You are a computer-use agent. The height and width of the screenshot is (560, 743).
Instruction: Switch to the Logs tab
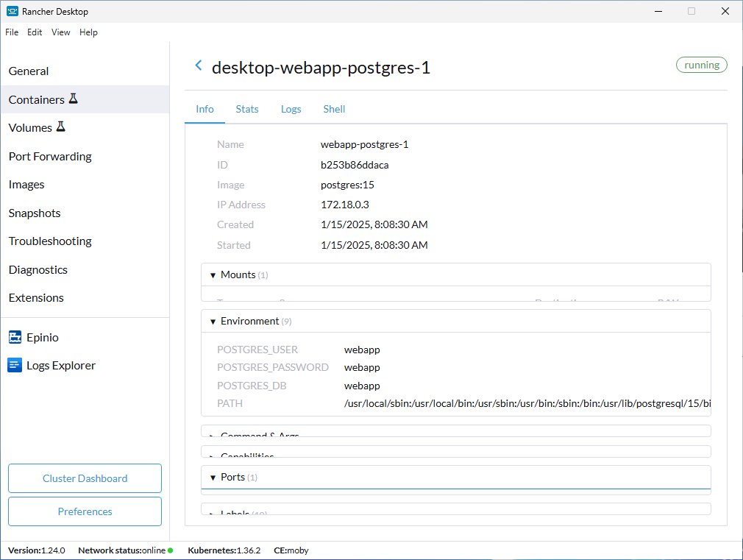(x=291, y=109)
